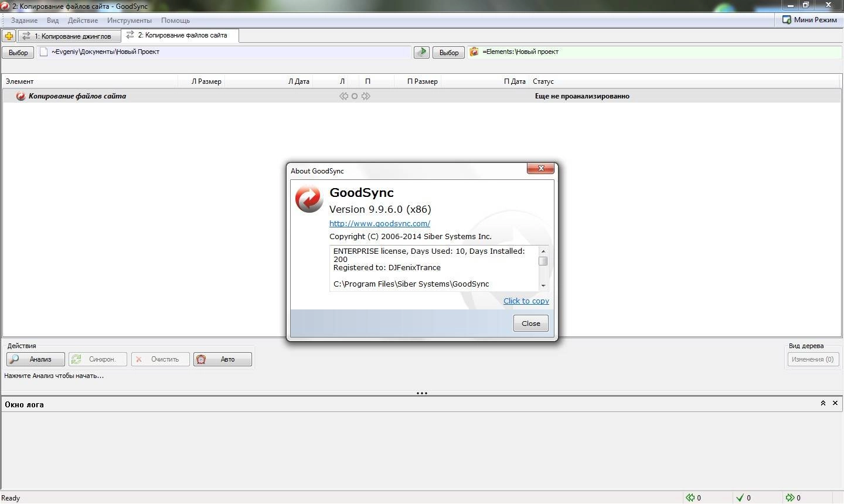844x504 pixels.
Task: Collapse the Окно лога panel with chevrons
Action: 823,403
